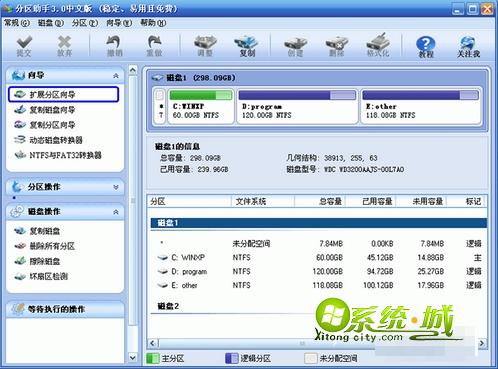The image size is (498, 369).
Task: Launch 扩展分区向导 from the wizard panel
Action: click(x=63, y=94)
